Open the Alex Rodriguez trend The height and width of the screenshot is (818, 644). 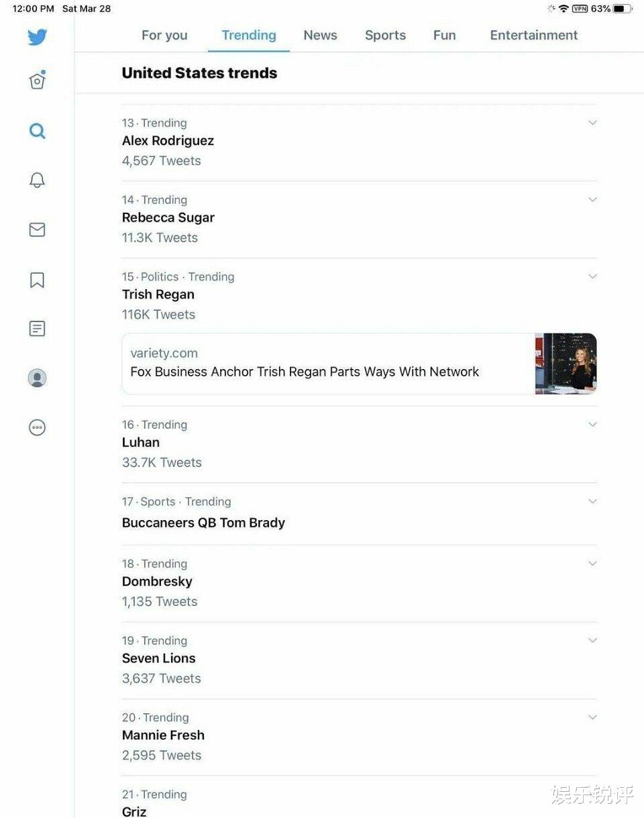[x=168, y=141]
